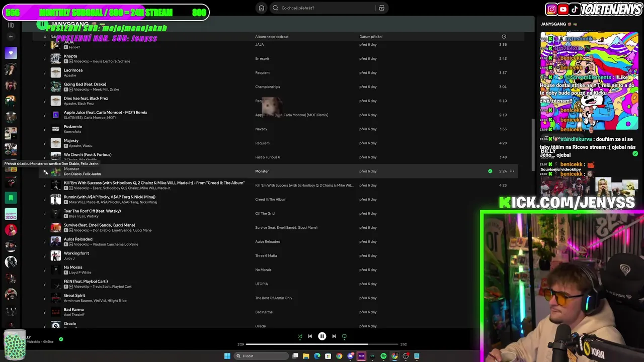Select the song "Dies Irae feat. Black Prez"
The height and width of the screenshot is (362, 644).
(x=86, y=99)
